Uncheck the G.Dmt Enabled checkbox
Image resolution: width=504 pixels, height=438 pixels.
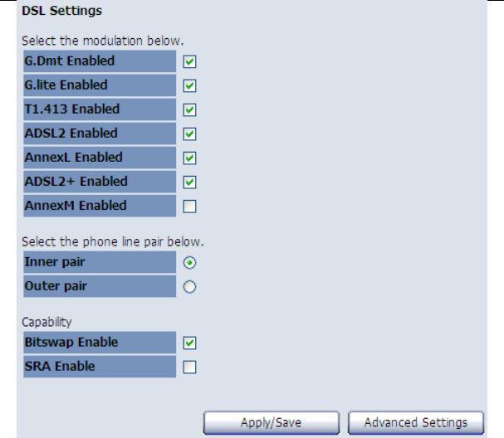coord(189,61)
